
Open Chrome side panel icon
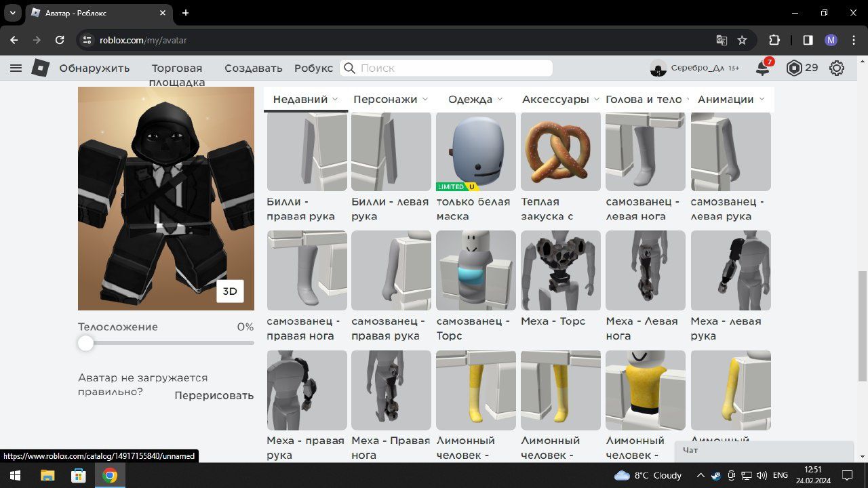[x=808, y=40]
